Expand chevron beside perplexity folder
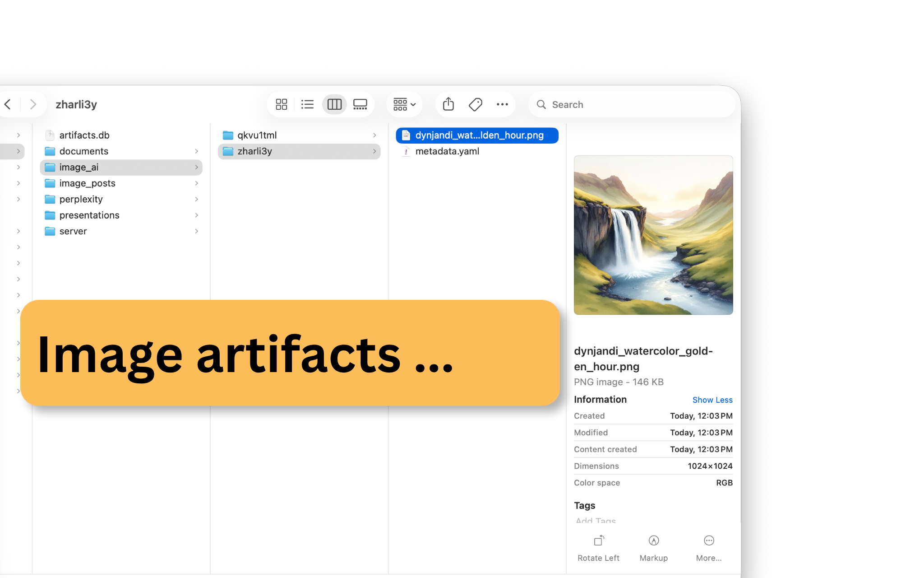The image size is (924, 578). 197,199
